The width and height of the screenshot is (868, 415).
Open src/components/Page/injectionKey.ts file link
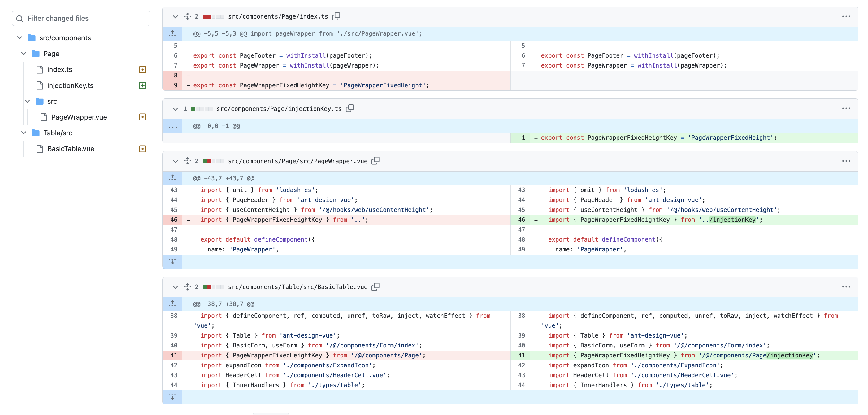279,109
